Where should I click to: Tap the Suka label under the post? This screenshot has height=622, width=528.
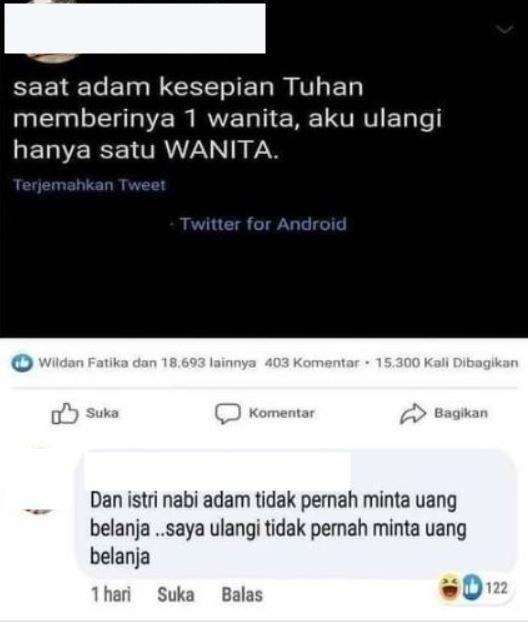tap(102, 413)
